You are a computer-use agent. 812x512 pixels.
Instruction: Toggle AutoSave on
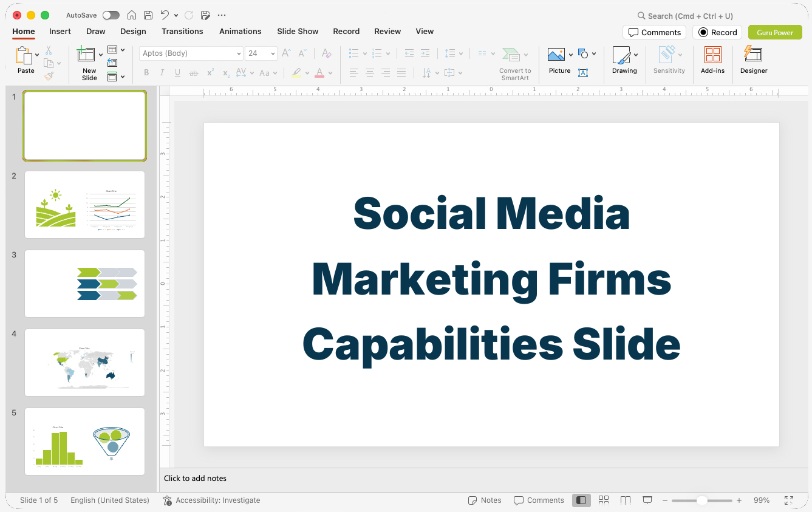tap(111, 15)
